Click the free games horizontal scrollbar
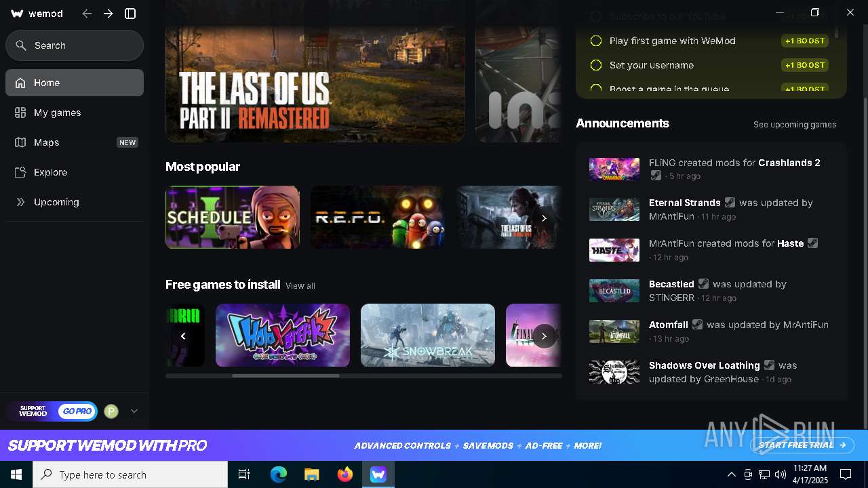The image size is (868, 488). 285,375
